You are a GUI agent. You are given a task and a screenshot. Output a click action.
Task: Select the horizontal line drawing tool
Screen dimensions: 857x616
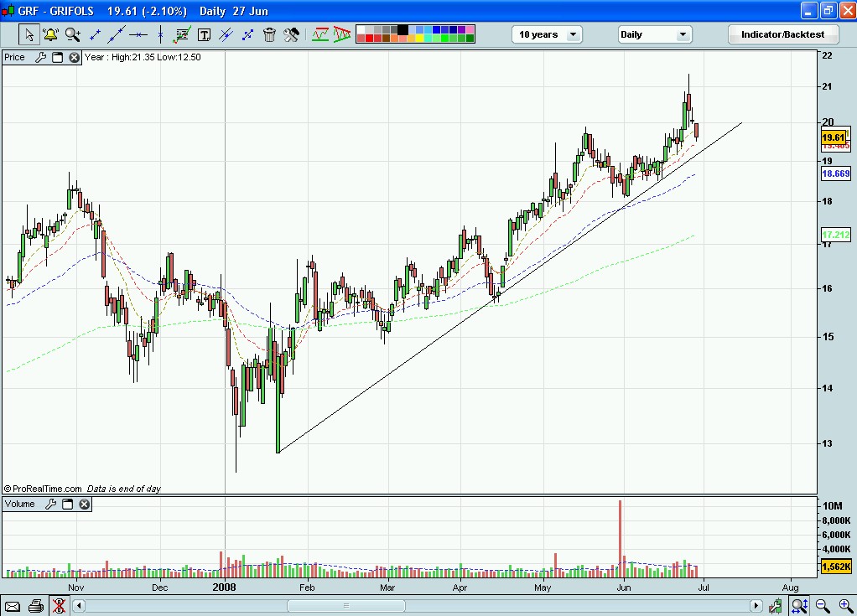(138, 35)
